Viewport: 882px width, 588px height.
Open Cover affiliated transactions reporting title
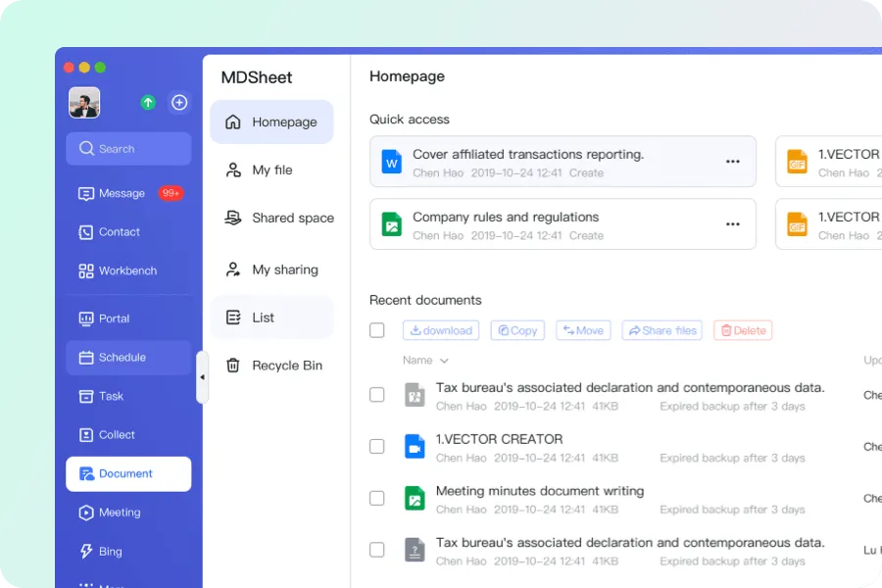tap(528, 154)
